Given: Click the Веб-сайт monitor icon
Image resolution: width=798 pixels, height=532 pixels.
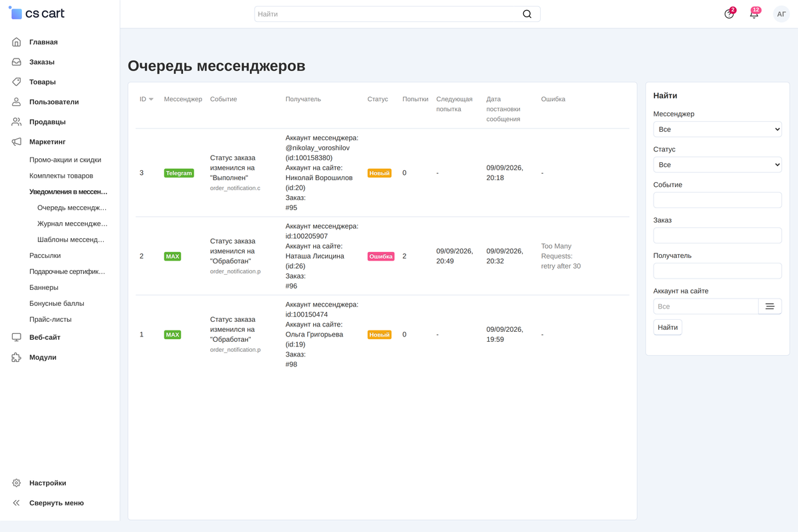Looking at the screenshot, I should tap(17, 337).
